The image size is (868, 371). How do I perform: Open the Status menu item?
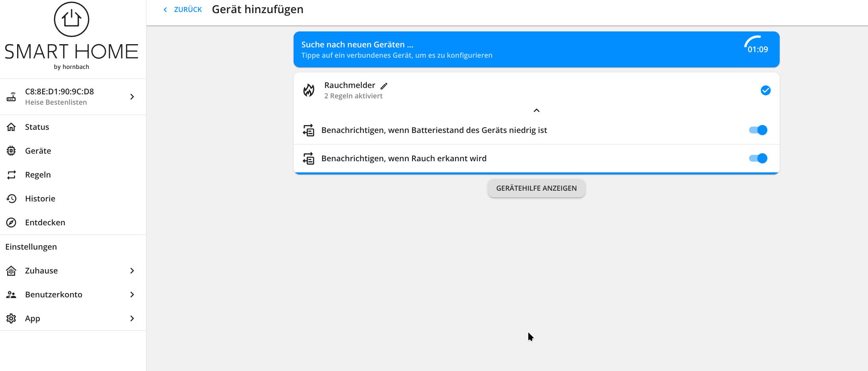tap(73, 127)
